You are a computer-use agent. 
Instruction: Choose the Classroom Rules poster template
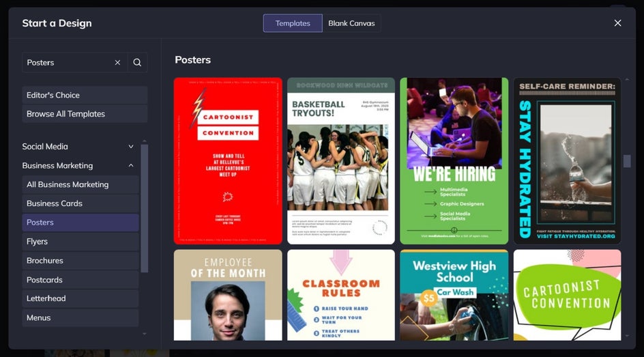[x=341, y=295]
